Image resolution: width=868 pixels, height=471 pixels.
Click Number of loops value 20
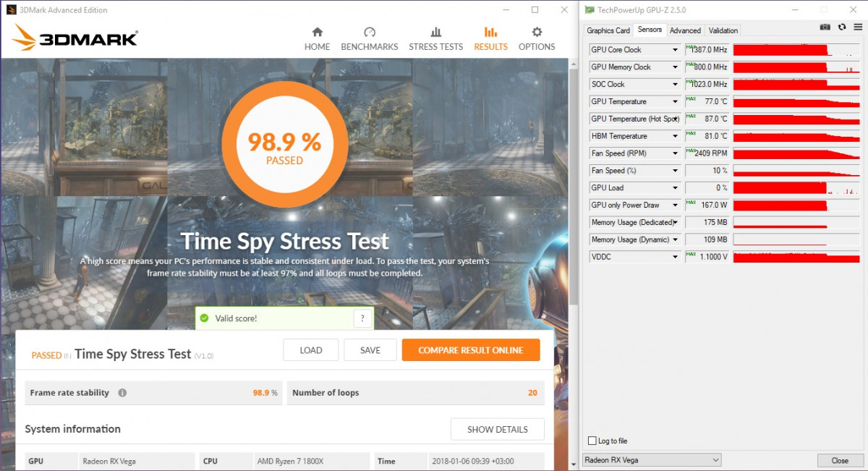(x=532, y=393)
